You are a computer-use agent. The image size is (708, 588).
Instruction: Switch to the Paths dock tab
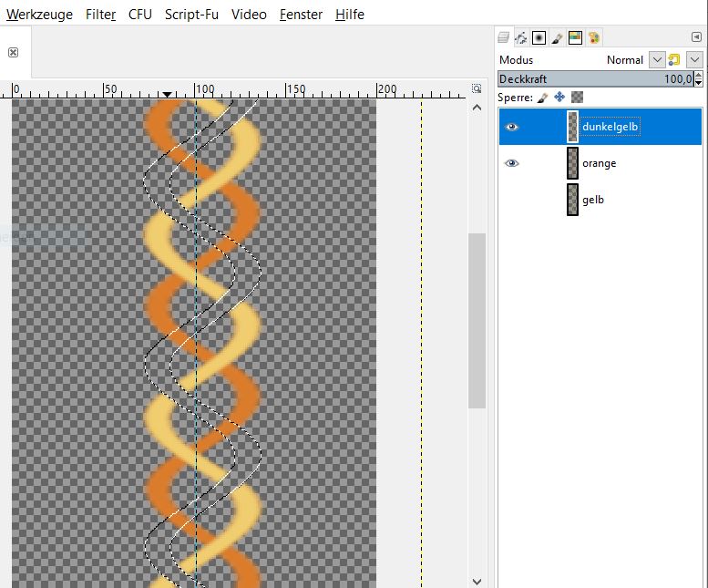pyautogui.click(x=520, y=38)
